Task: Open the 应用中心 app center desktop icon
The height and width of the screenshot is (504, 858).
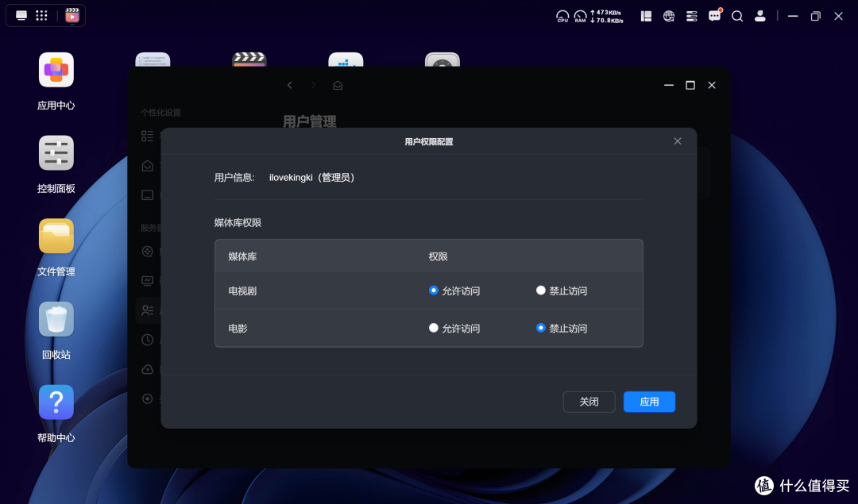Action: pyautogui.click(x=56, y=70)
